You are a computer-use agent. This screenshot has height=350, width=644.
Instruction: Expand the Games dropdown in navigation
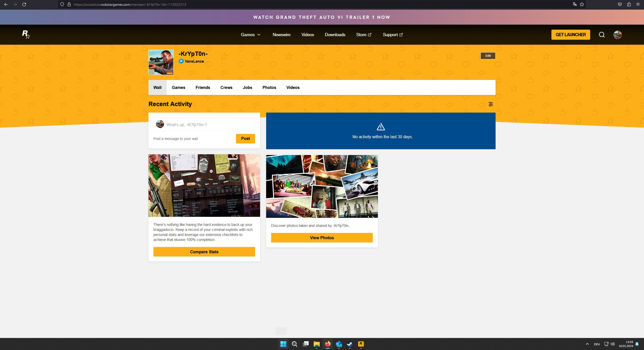(x=251, y=35)
